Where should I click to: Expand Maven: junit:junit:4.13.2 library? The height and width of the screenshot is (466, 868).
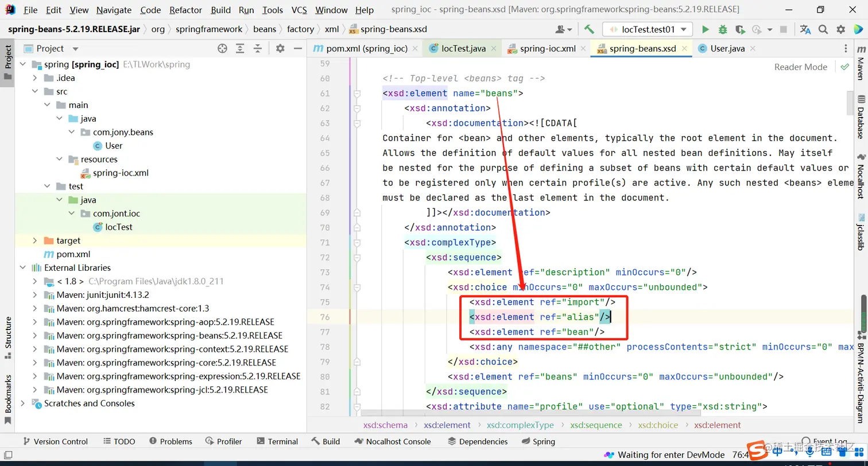coord(35,295)
